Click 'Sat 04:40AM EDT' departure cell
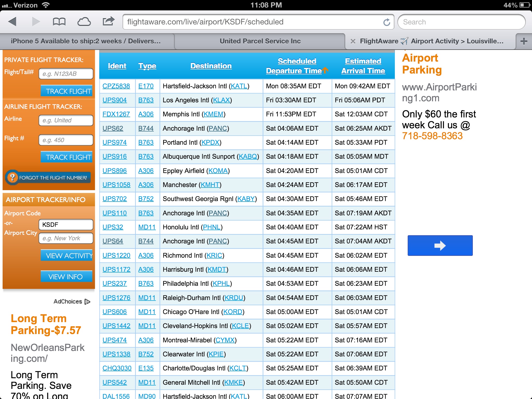Screen dimensions: 532x399 tap(297, 227)
